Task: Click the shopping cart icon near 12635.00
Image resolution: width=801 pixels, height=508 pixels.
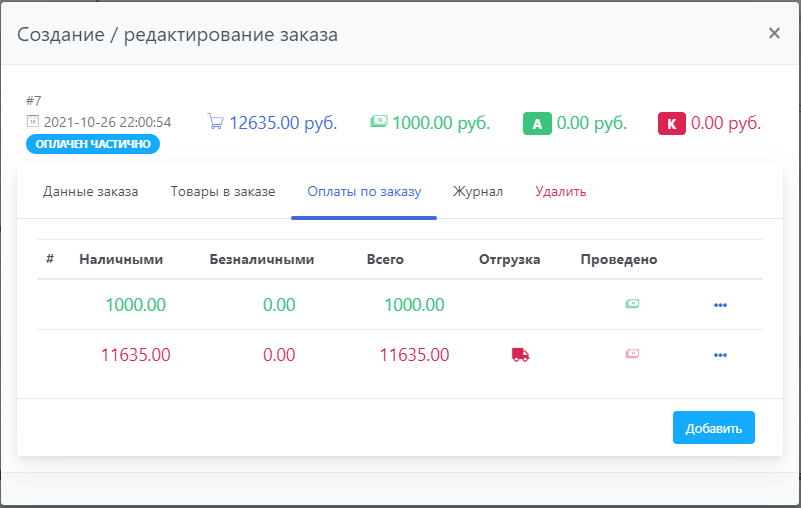Action: coord(215,122)
